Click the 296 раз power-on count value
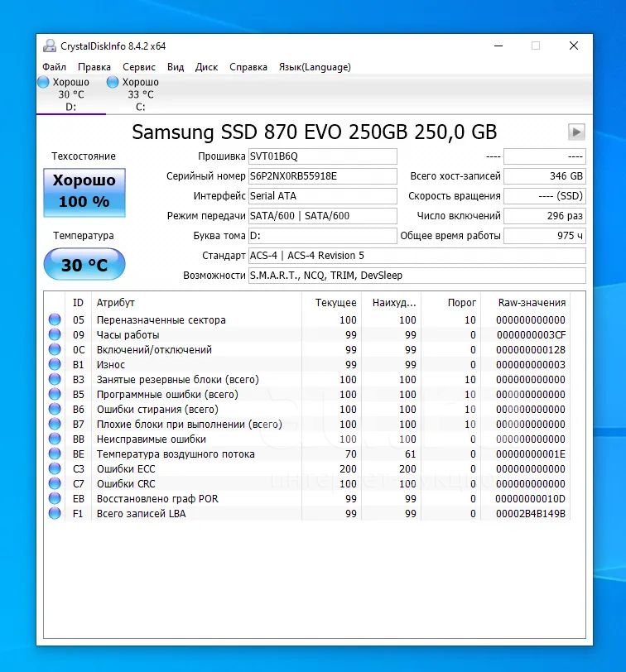The image size is (626, 672). tap(545, 215)
